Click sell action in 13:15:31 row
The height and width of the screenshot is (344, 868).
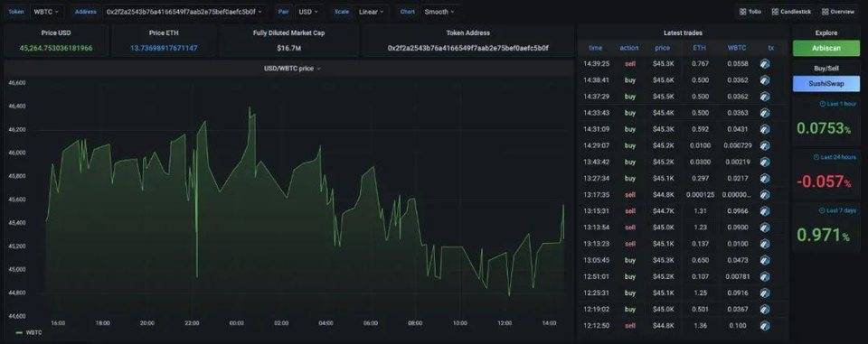click(630, 210)
